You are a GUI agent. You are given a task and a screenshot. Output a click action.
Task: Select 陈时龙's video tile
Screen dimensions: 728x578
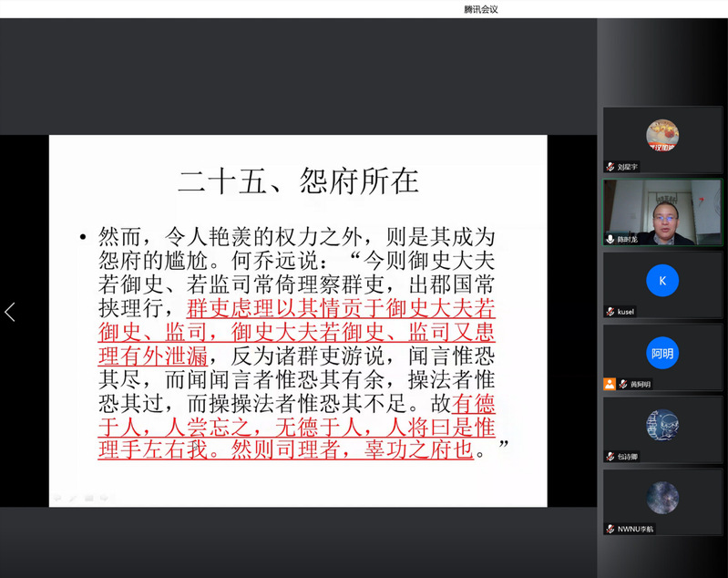pos(662,210)
